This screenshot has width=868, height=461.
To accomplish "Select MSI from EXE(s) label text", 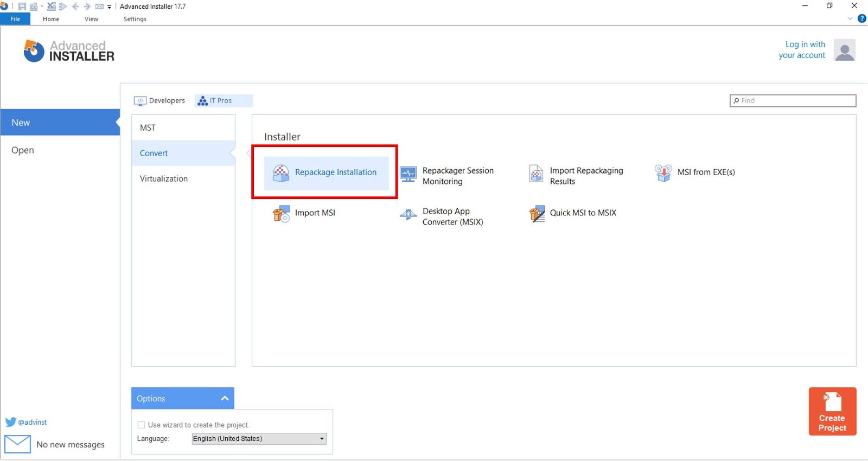I will [706, 172].
